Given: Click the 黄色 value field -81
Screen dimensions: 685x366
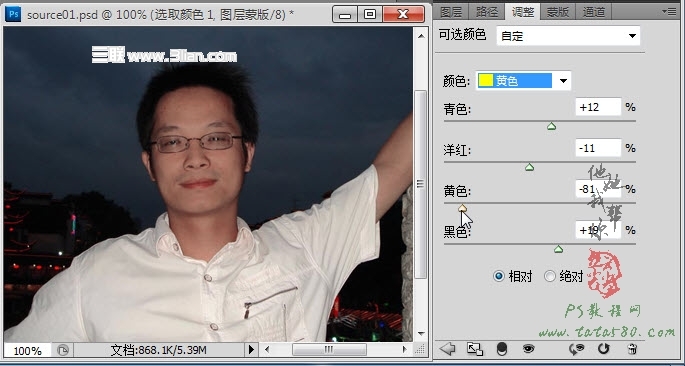Looking at the screenshot, I should click(598, 189).
